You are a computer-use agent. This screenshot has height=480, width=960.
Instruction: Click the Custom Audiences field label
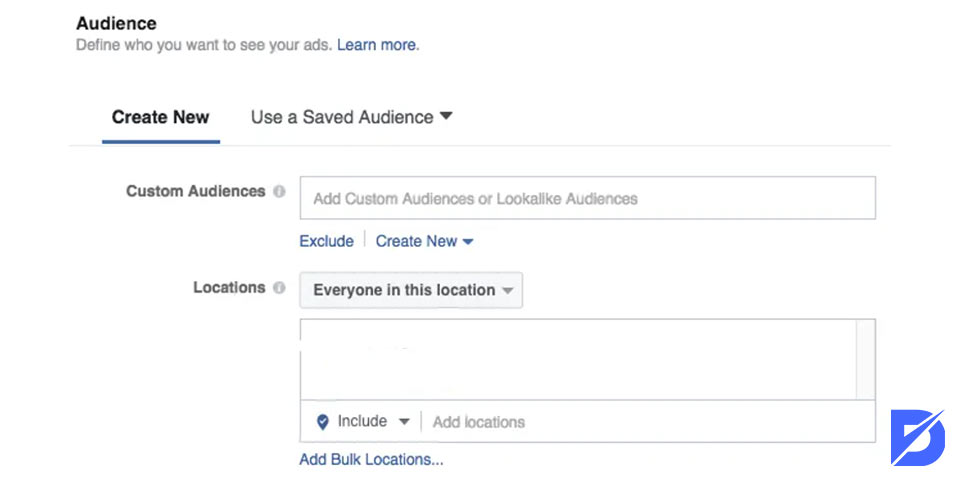point(195,191)
